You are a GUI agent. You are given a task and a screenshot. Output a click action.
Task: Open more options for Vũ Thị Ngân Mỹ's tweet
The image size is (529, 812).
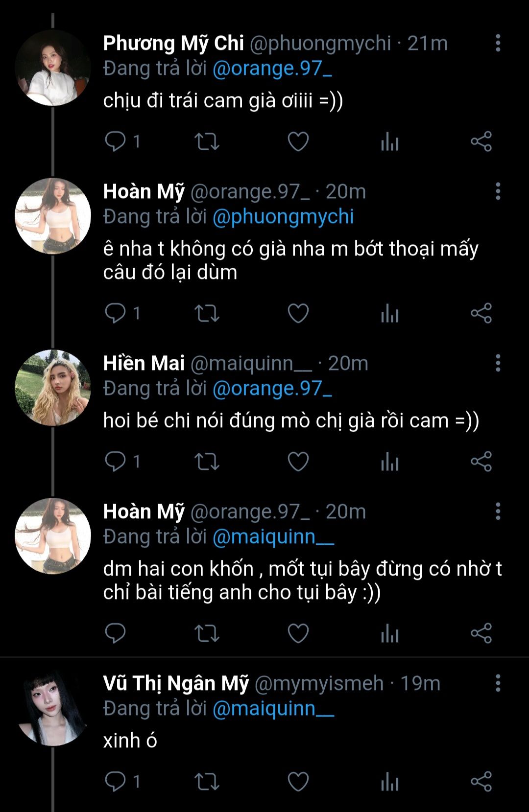498,683
